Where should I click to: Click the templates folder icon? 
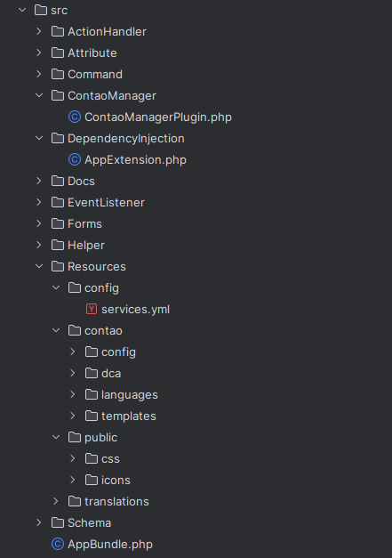point(92,416)
